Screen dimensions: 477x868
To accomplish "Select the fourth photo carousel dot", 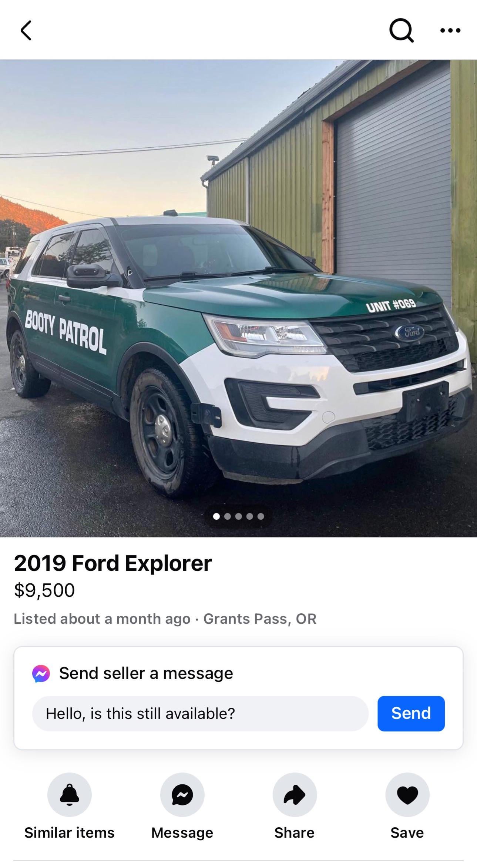I will (250, 516).
